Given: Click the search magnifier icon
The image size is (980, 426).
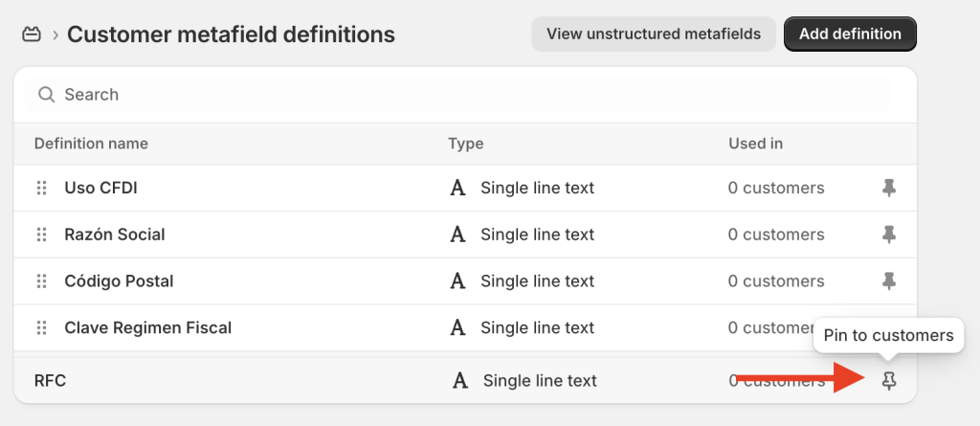Looking at the screenshot, I should click(x=47, y=95).
